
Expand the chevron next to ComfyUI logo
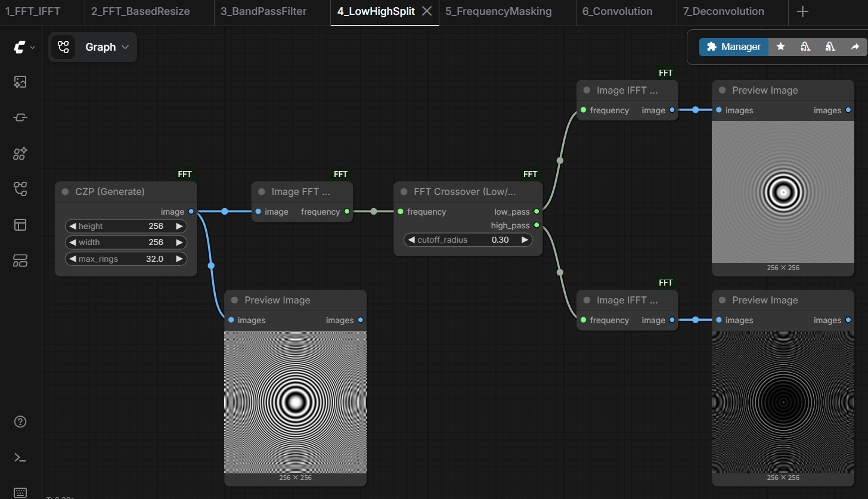pos(32,47)
